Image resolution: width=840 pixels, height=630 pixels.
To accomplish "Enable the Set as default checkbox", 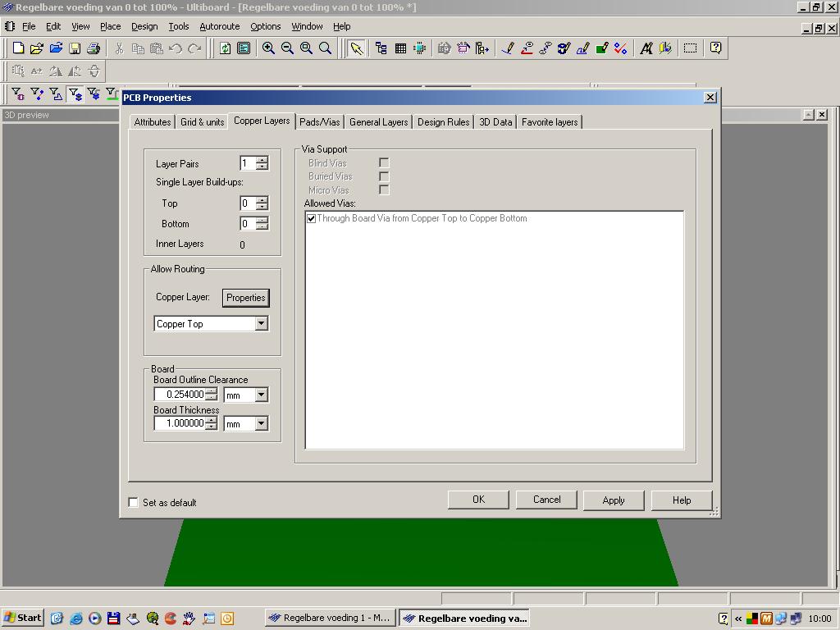I will point(134,502).
